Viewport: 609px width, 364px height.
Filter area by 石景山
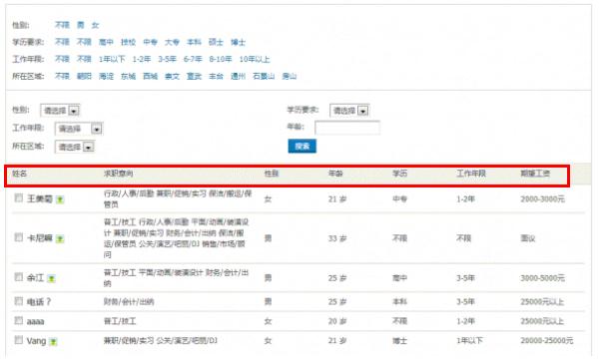tap(264, 76)
